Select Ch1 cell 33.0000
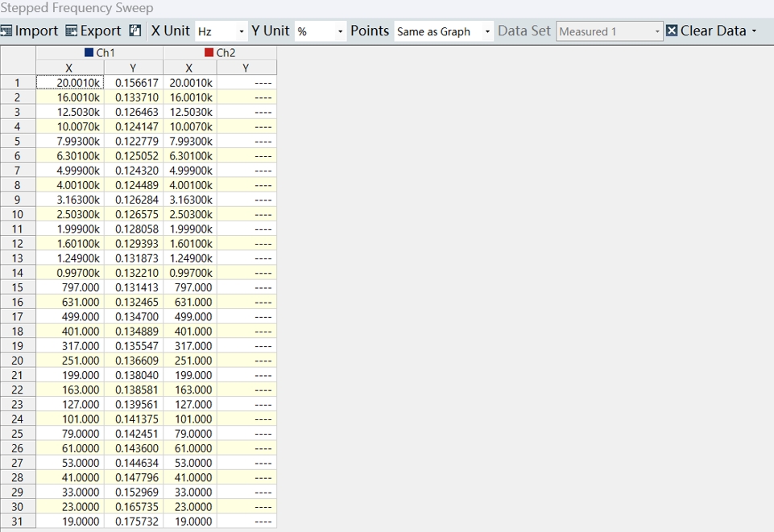This screenshot has width=774, height=532. click(70, 493)
